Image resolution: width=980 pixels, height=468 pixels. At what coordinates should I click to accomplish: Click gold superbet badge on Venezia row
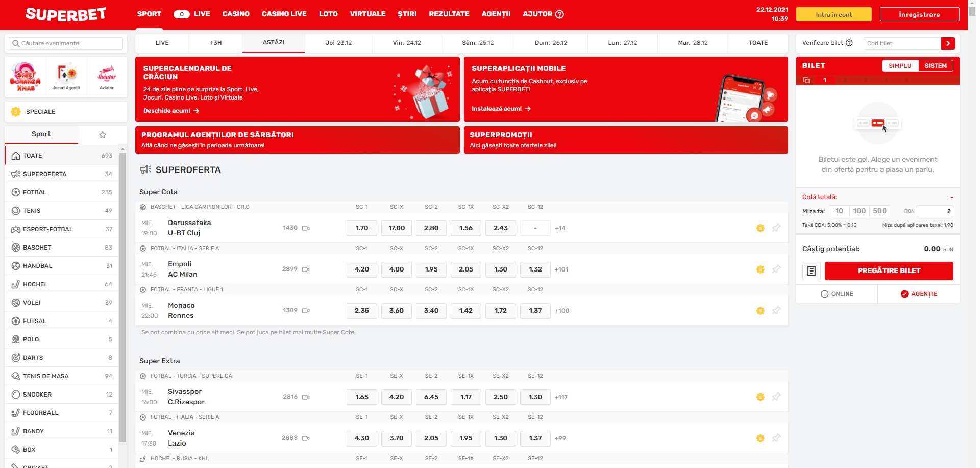761,438
